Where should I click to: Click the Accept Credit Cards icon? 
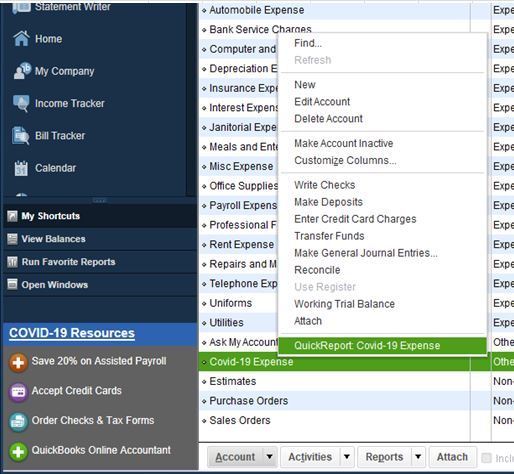tap(18, 392)
